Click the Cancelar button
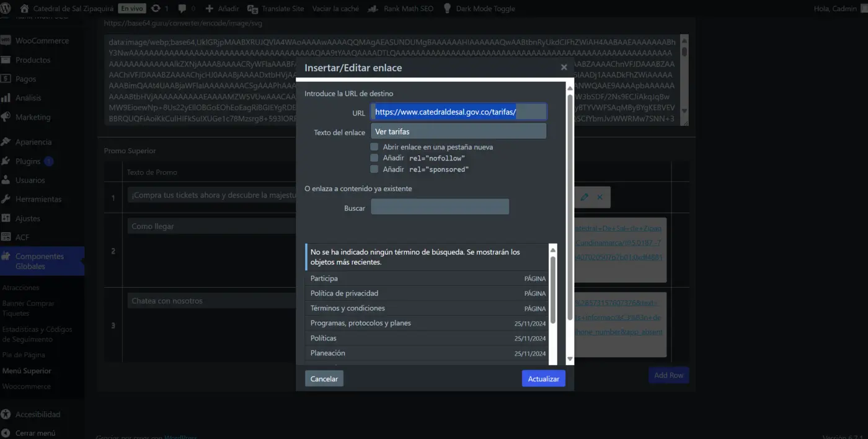The height and width of the screenshot is (439, 868). coord(324,379)
